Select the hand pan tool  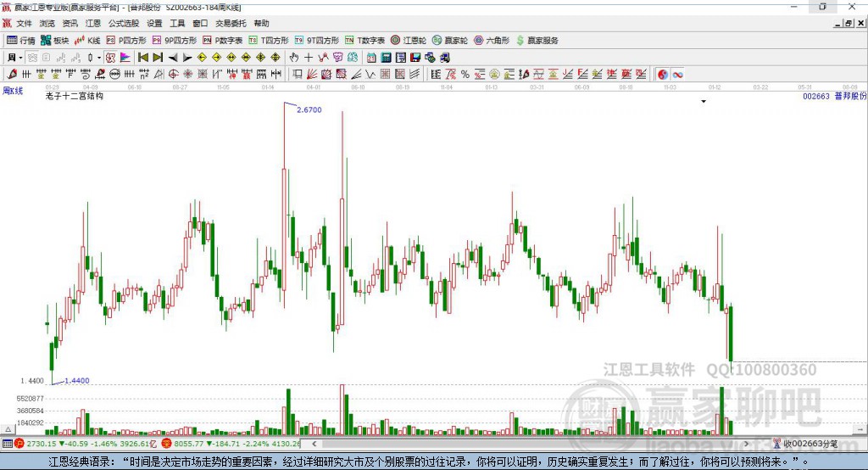[x=294, y=58]
